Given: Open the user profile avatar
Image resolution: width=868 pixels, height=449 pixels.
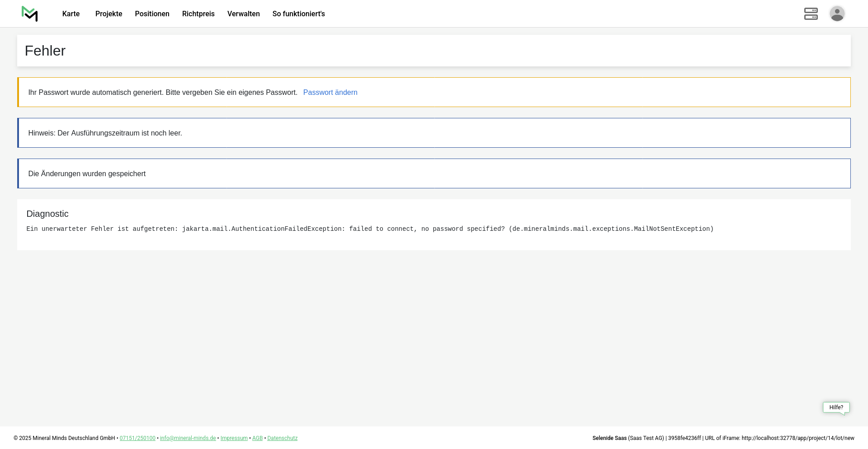Looking at the screenshot, I should point(837,14).
